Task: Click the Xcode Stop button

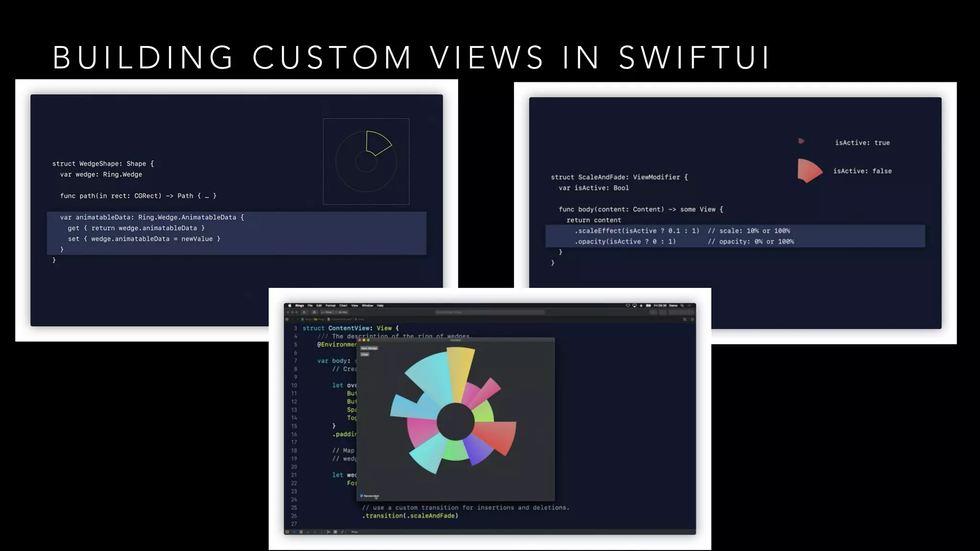Action: coord(314,312)
